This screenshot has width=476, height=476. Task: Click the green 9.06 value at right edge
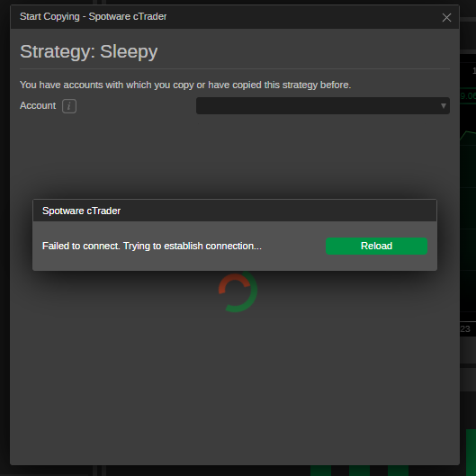(x=468, y=96)
